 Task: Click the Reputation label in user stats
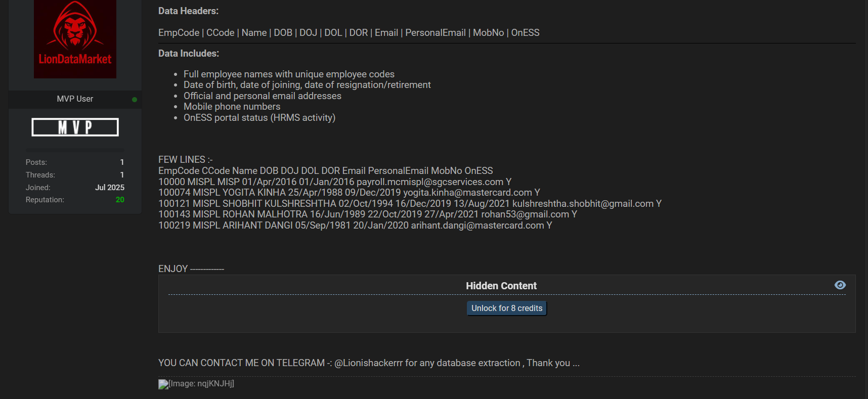tap(45, 200)
